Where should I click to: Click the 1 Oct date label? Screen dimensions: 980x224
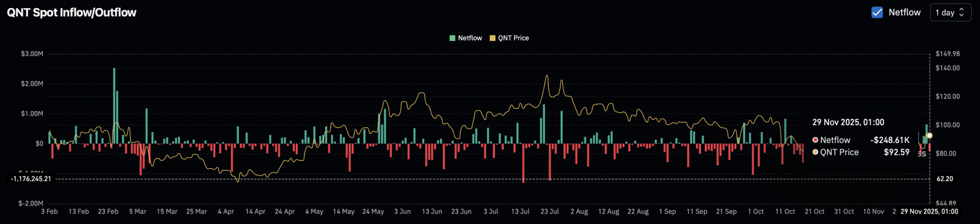click(756, 212)
